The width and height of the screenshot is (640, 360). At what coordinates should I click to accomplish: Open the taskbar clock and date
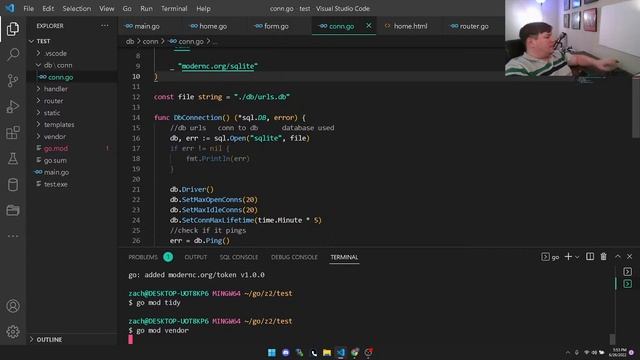click(618, 352)
